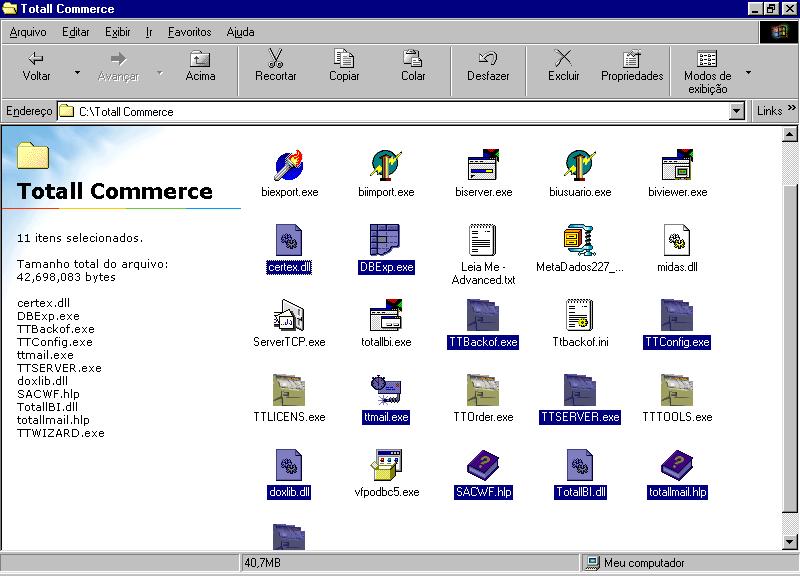This screenshot has height=576, width=800.
Task: Select the MetaDados227 zip archive icon
Action: (580, 240)
